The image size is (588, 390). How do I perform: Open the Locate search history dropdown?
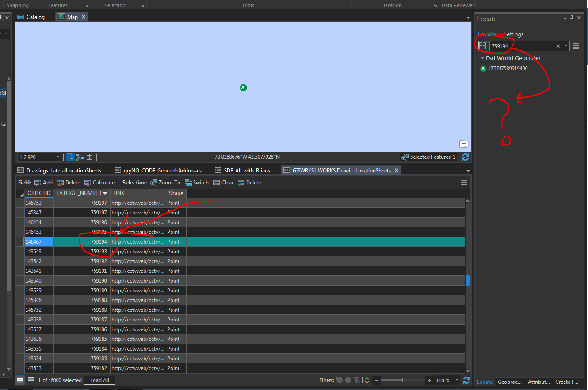pyautogui.click(x=565, y=46)
